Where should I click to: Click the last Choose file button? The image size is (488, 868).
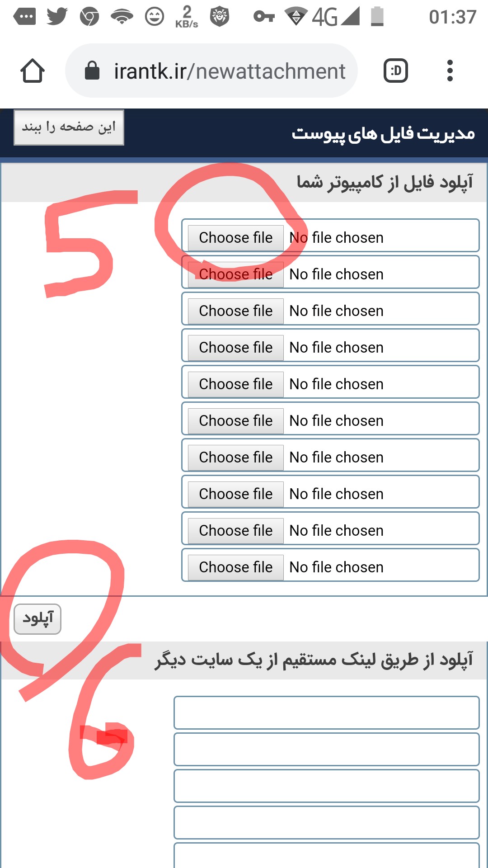point(235,567)
